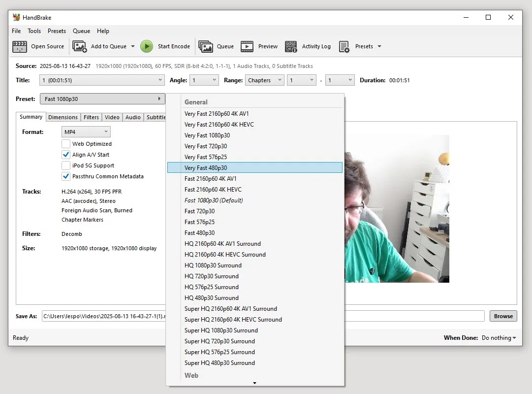The image size is (532, 394).
Task: Open the Format MP4 dropdown
Action: pos(86,132)
